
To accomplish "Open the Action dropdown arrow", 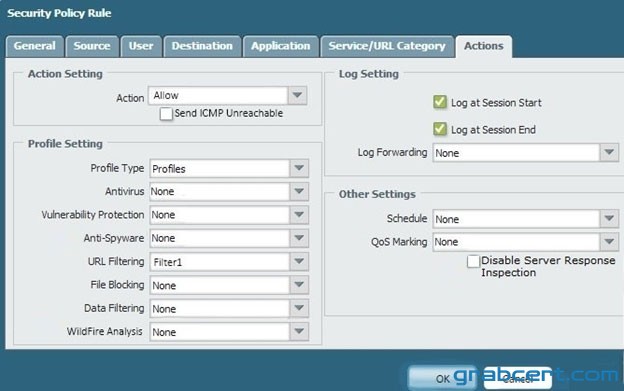I will (x=297, y=95).
